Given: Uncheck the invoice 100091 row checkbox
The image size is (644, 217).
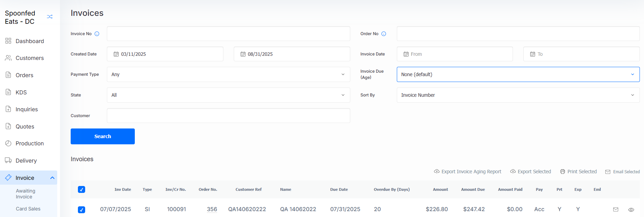Looking at the screenshot, I should tap(81, 209).
